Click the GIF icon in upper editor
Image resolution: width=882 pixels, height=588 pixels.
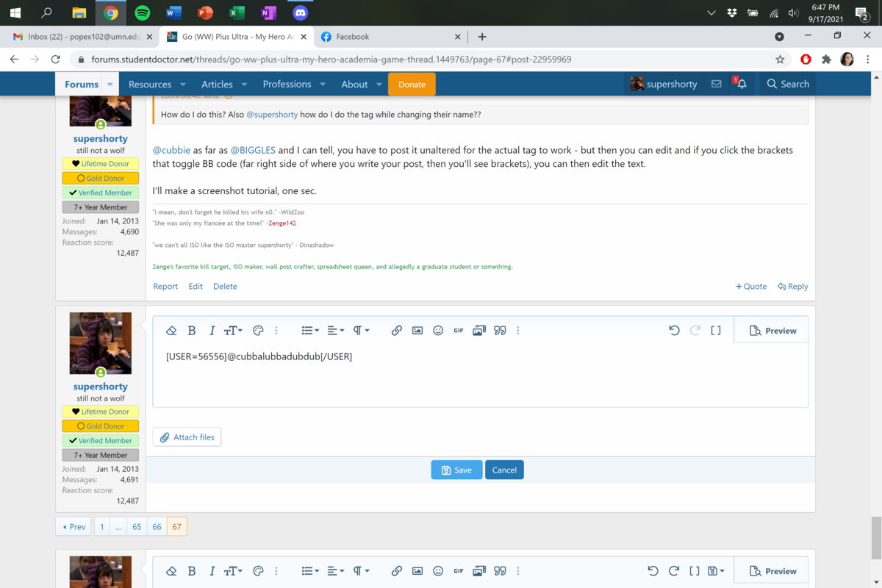point(459,331)
